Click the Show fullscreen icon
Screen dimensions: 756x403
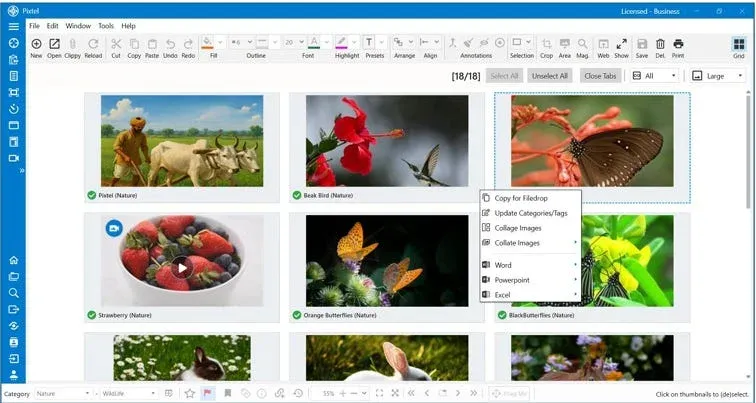coord(621,44)
